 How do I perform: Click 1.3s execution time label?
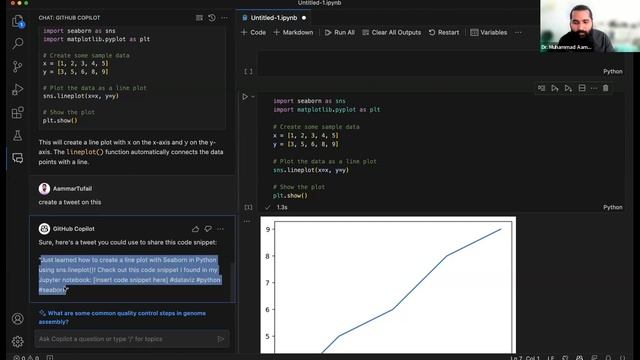click(x=282, y=207)
